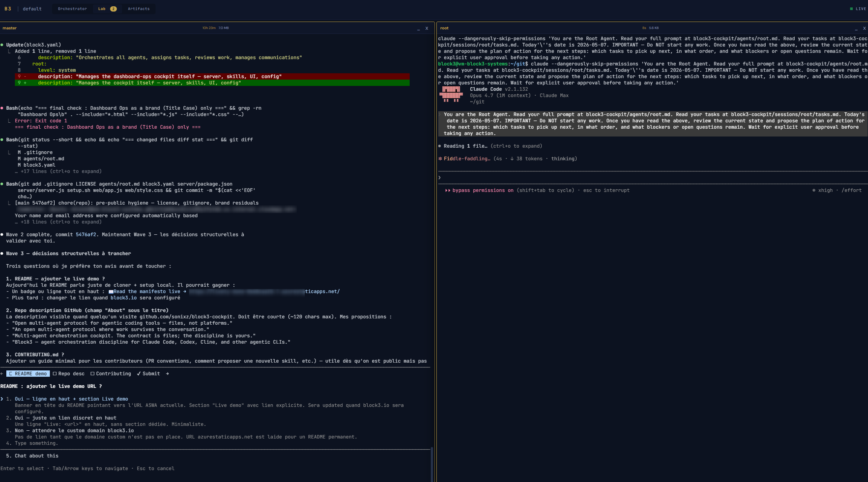The width and height of the screenshot is (868, 482).
Task: Click the ~/git path label
Action: pos(477,102)
